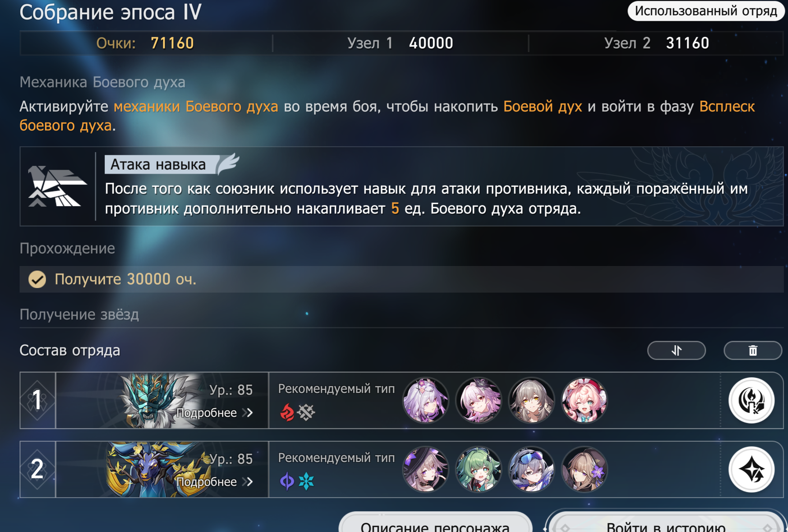Expand Подробнее for the squad 1 boss
This screenshot has width=788, height=532.
point(215,413)
